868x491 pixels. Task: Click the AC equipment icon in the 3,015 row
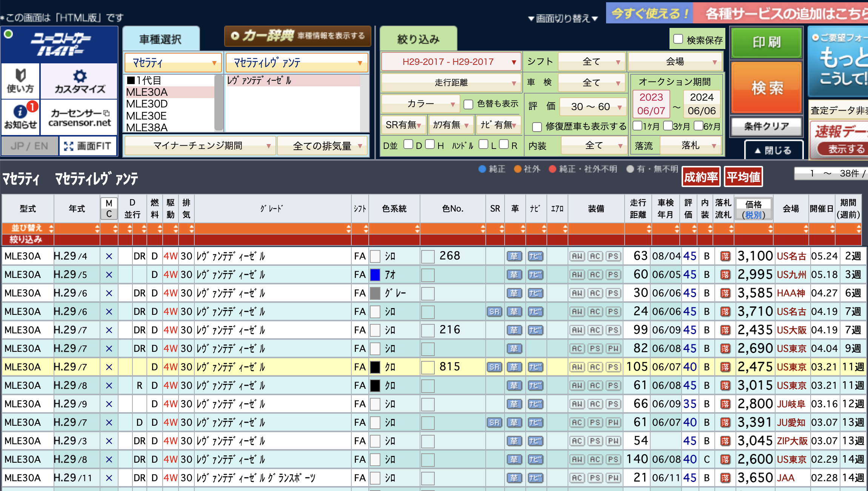tap(595, 386)
